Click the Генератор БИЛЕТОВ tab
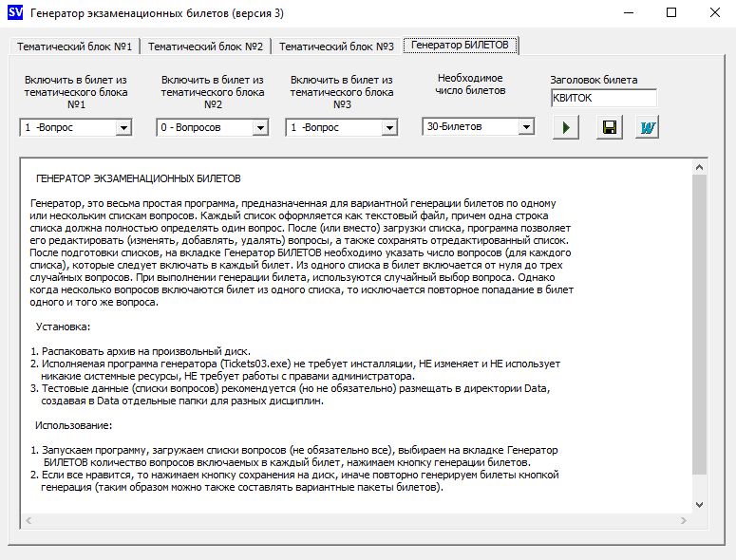Image resolution: width=736 pixels, height=560 pixels. pyautogui.click(x=460, y=45)
